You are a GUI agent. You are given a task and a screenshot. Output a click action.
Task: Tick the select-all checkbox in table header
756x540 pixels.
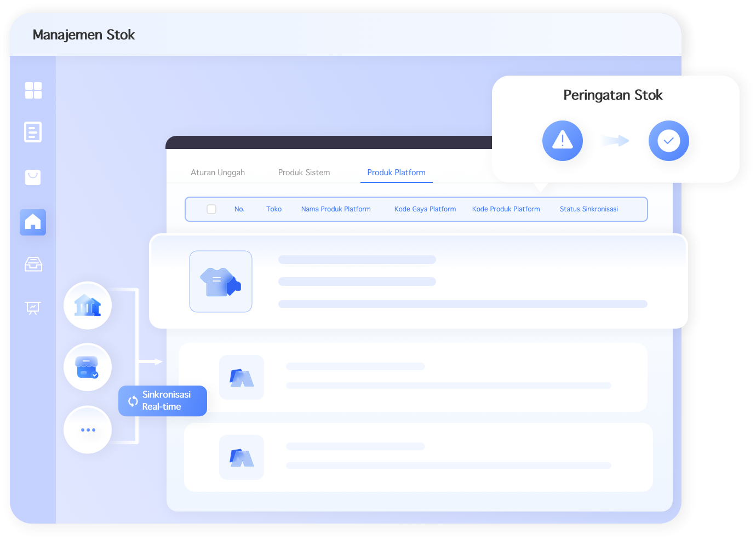[211, 209]
